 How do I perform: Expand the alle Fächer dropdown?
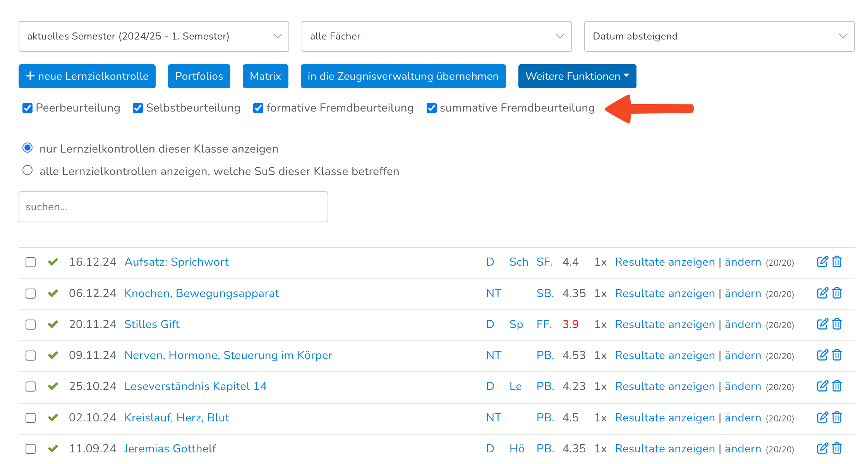pos(436,36)
